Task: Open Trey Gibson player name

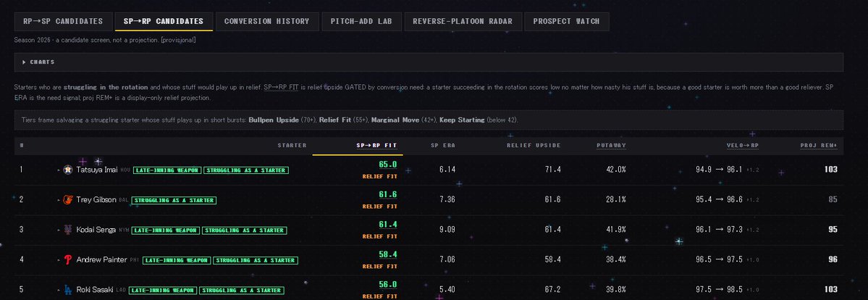Action: coord(96,199)
